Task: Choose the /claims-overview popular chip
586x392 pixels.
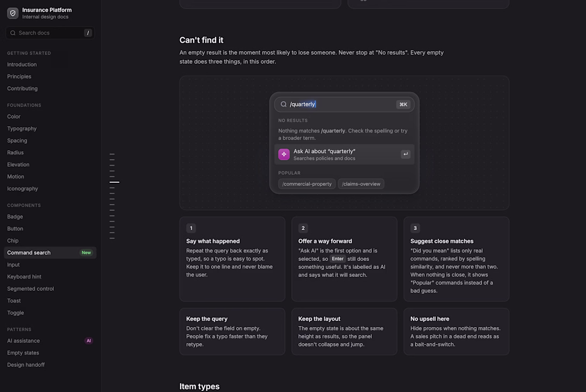Action: pos(361,184)
